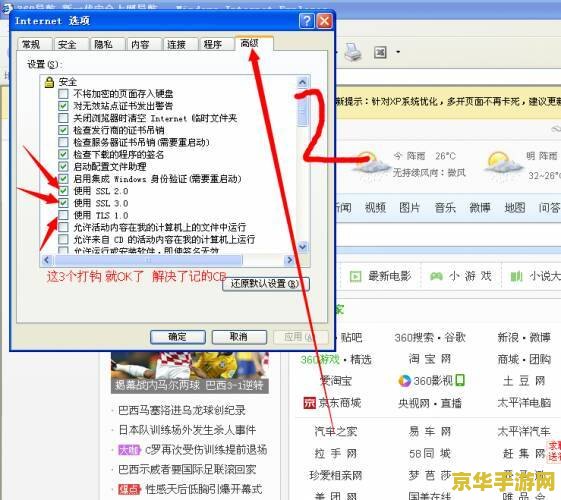
Task: Click the horizontal scroll left arrow
Action: [x=47, y=260]
